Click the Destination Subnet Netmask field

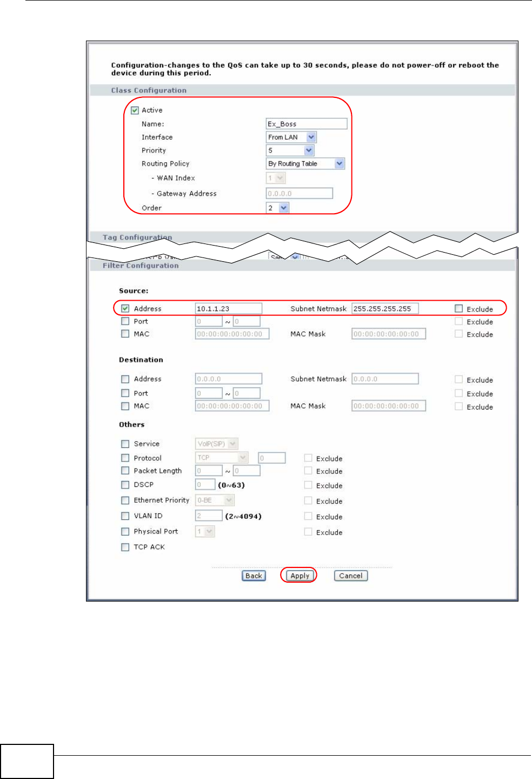[x=385, y=379]
